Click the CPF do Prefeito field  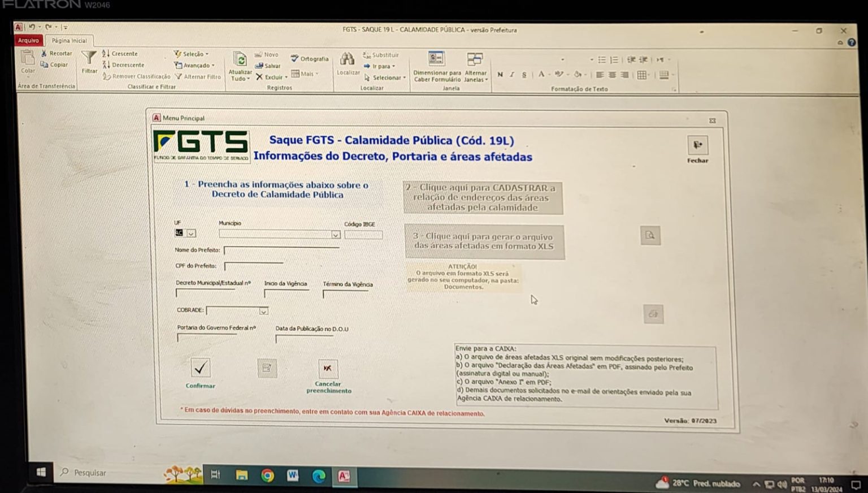[x=254, y=266]
